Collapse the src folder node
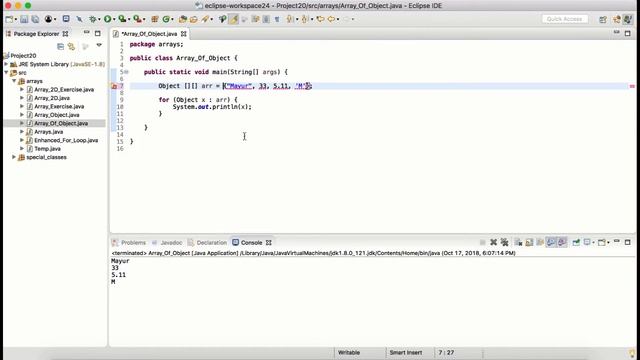The image size is (640, 360). coord(6,73)
